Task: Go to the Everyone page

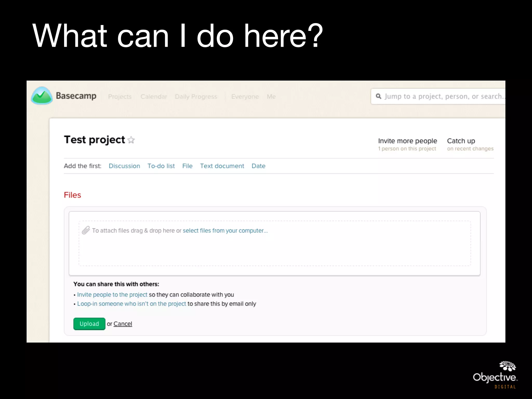Action: coord(245,97)
